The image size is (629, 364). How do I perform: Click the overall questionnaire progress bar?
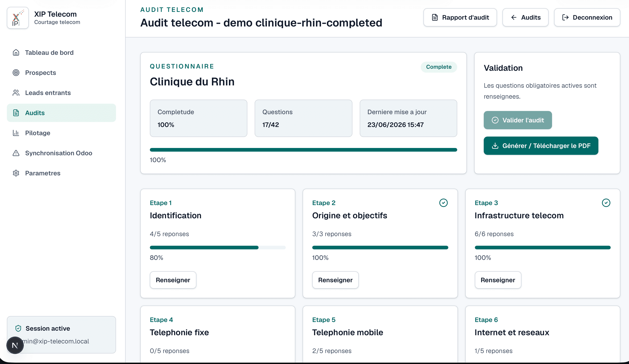[303, 150]
